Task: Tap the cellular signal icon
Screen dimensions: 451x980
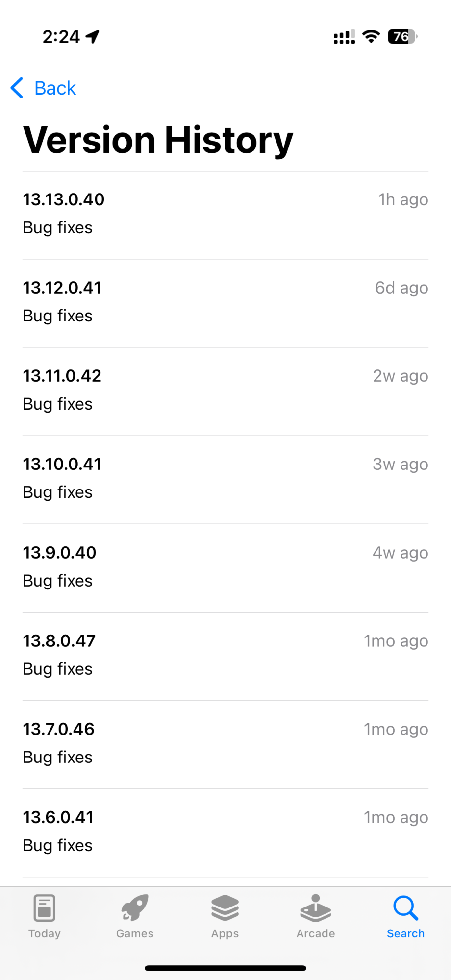Action: [x=344, y=36]
